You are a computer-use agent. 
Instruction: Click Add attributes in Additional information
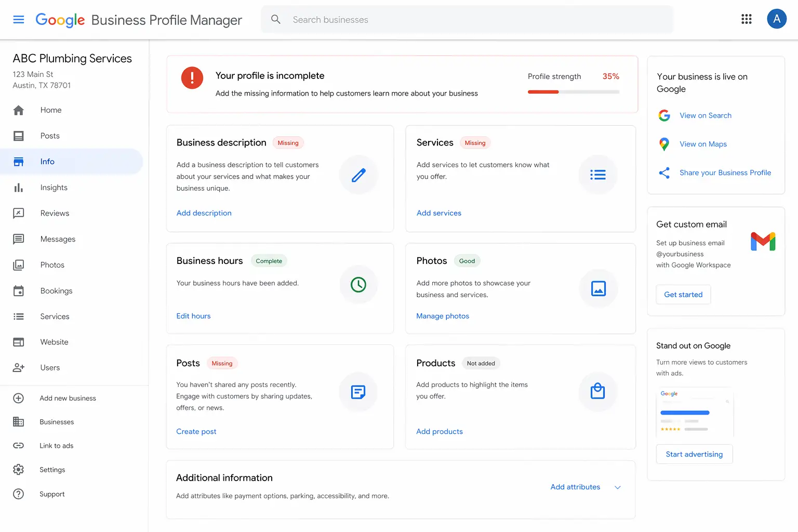click(x=575, y=487)
